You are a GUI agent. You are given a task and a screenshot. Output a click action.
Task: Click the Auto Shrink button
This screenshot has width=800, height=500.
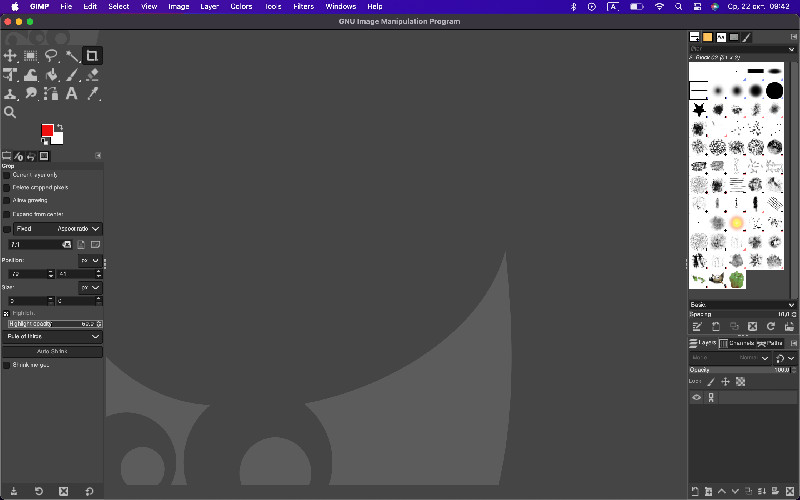pos(53,352)
